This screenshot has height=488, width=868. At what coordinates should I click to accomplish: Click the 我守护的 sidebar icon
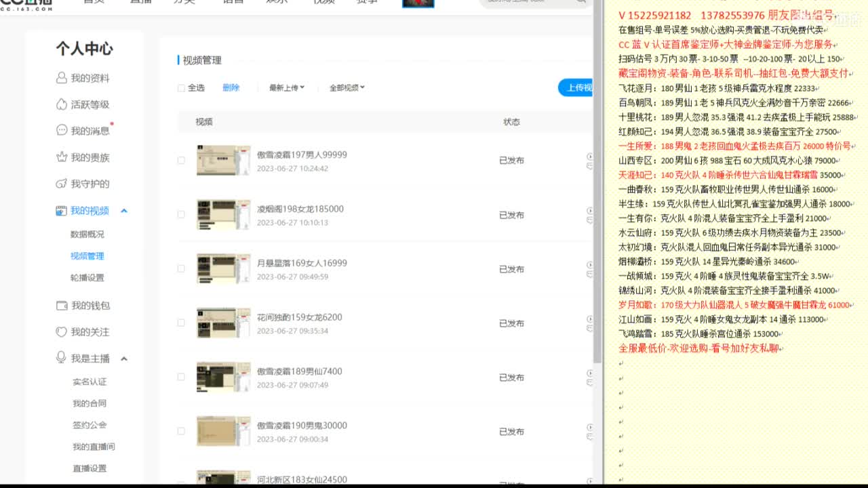[x=62, y=184]
